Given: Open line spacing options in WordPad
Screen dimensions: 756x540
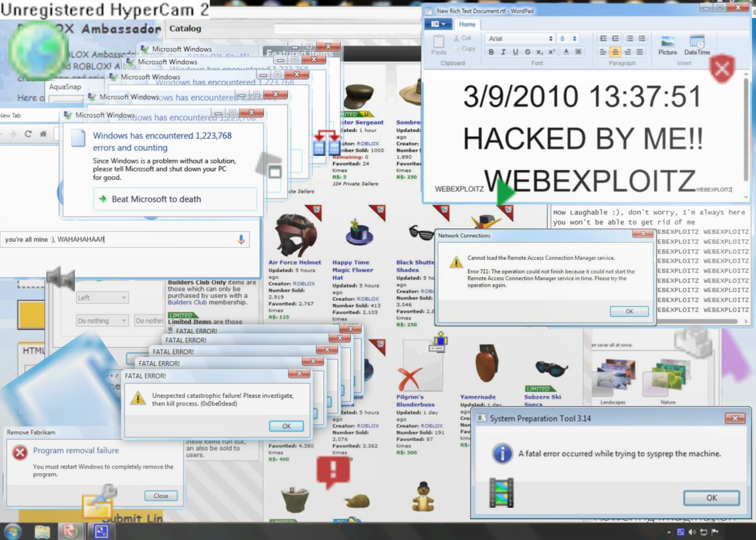Looking at the screenshot, I should coord(641,38).
